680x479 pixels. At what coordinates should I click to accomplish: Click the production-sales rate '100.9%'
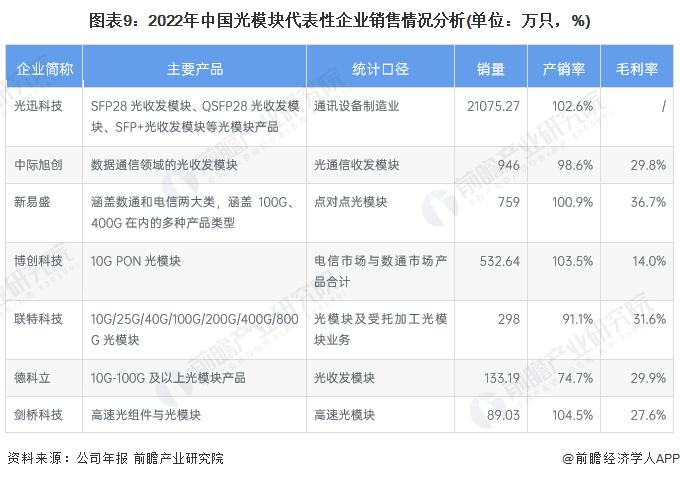572,202
